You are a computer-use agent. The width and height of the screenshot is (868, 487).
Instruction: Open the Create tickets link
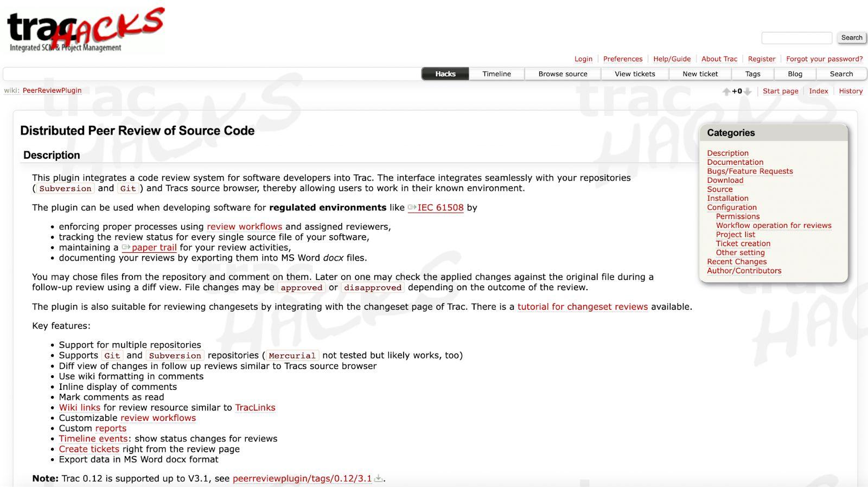[89, 449]
